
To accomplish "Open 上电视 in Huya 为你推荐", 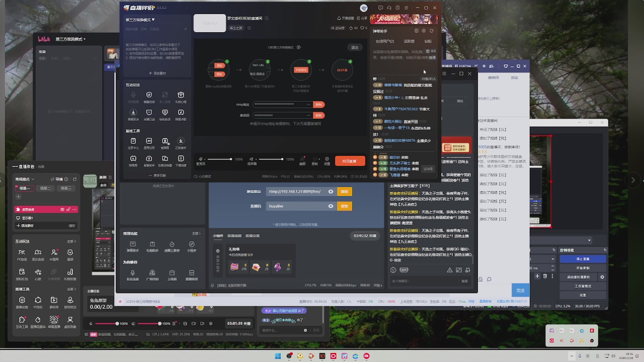I will 172,275.
